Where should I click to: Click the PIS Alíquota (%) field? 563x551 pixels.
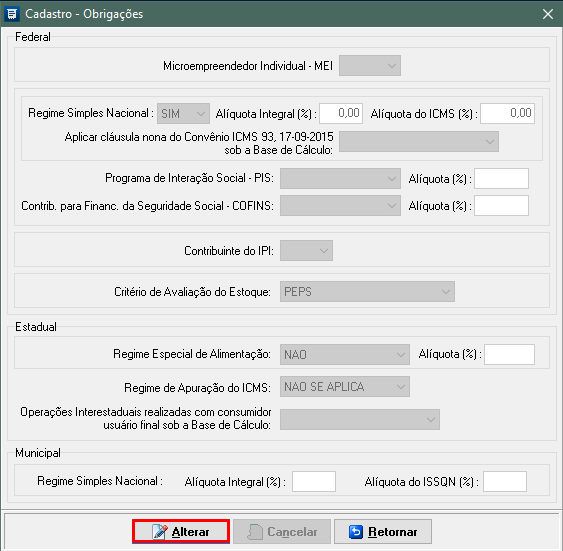[501, 178]
